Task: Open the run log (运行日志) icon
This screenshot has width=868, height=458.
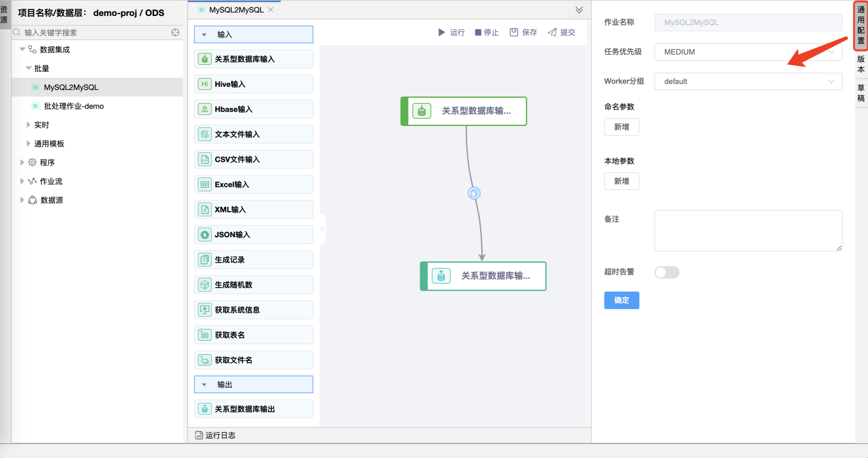Action: click(x=199, y=435)
